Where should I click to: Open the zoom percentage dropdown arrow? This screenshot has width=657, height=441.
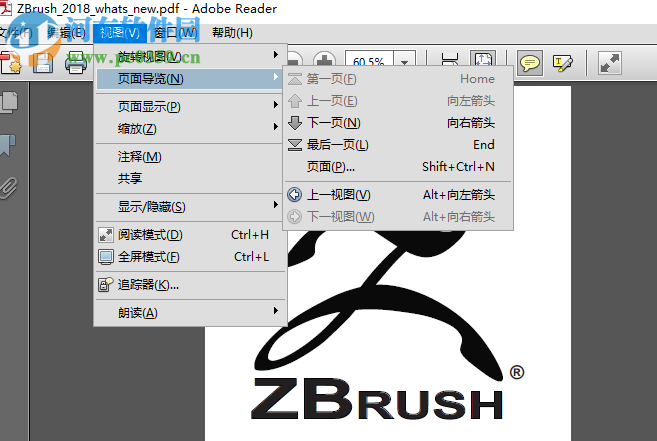404,62
